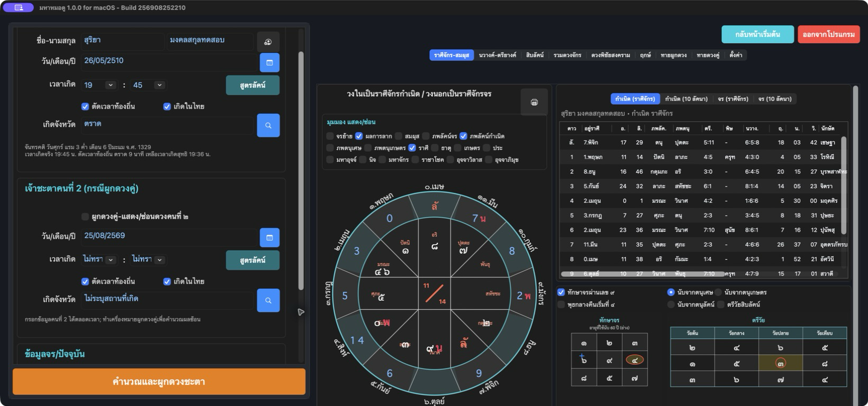868x406 pixels.
Task: Open second person's birth hour dropdown
Action: pos(99,260)
